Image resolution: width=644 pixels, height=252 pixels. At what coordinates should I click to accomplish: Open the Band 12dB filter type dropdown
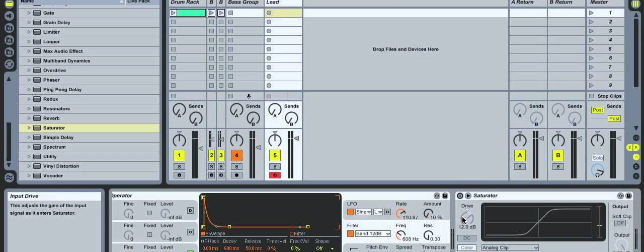[373, 233]
